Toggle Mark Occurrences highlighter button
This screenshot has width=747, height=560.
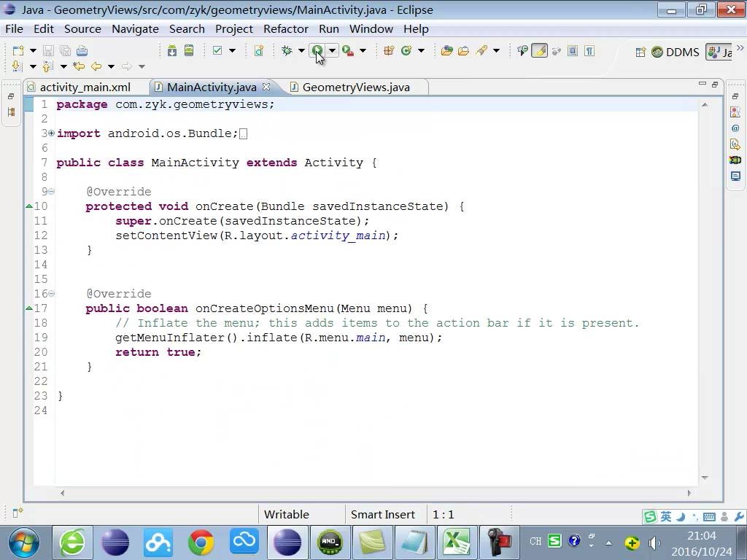[539, 51]
